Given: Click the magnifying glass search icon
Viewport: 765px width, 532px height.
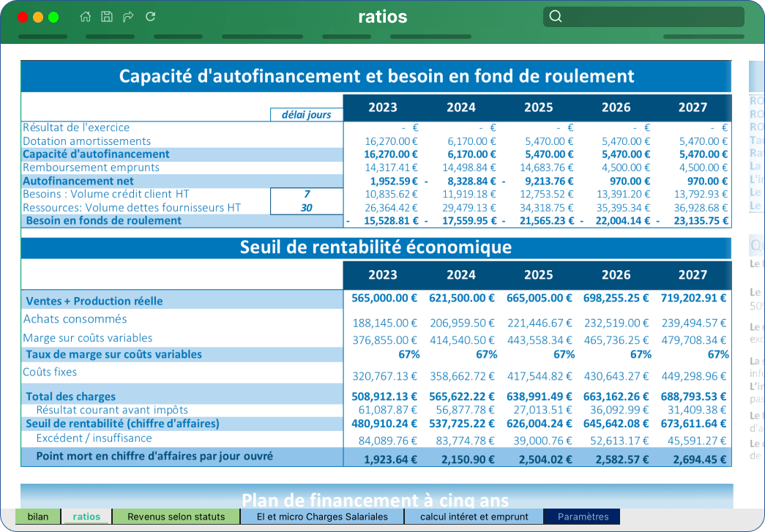Looking at the screenshot, I should pos(555,16).
